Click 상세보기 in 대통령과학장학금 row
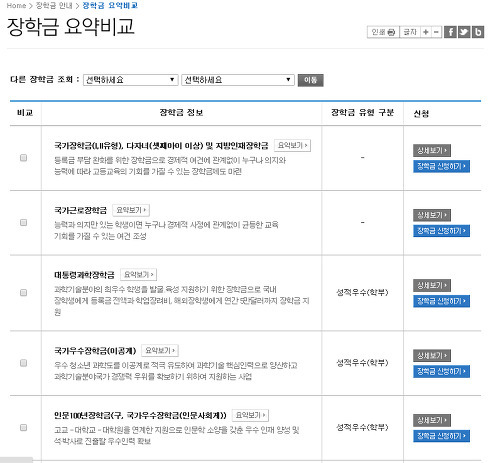 432,285
